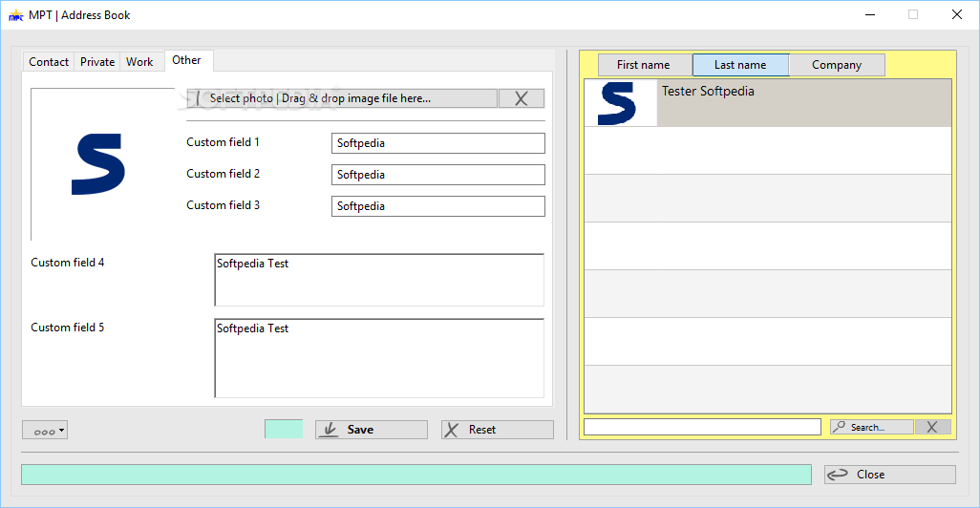Image resolution: width=980 pixels, height=508 pixels.
Task: Switch to the Work tab
Action: [x=139, y=62]
